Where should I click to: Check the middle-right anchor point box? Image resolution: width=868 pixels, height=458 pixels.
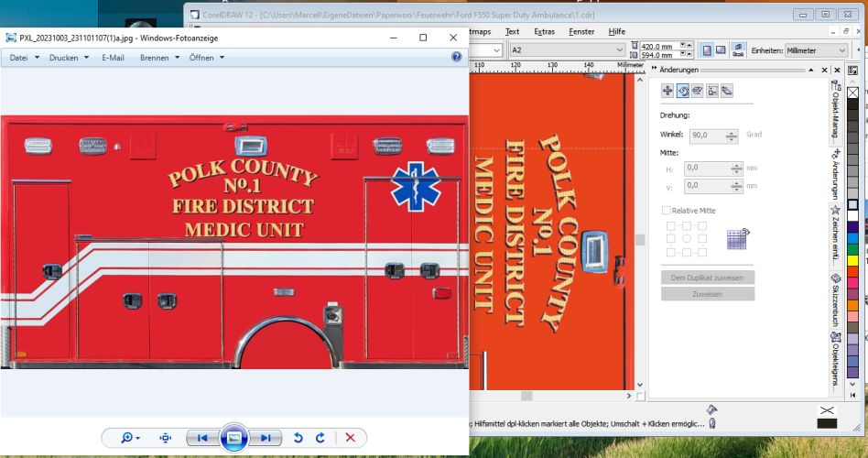(702, 239)
